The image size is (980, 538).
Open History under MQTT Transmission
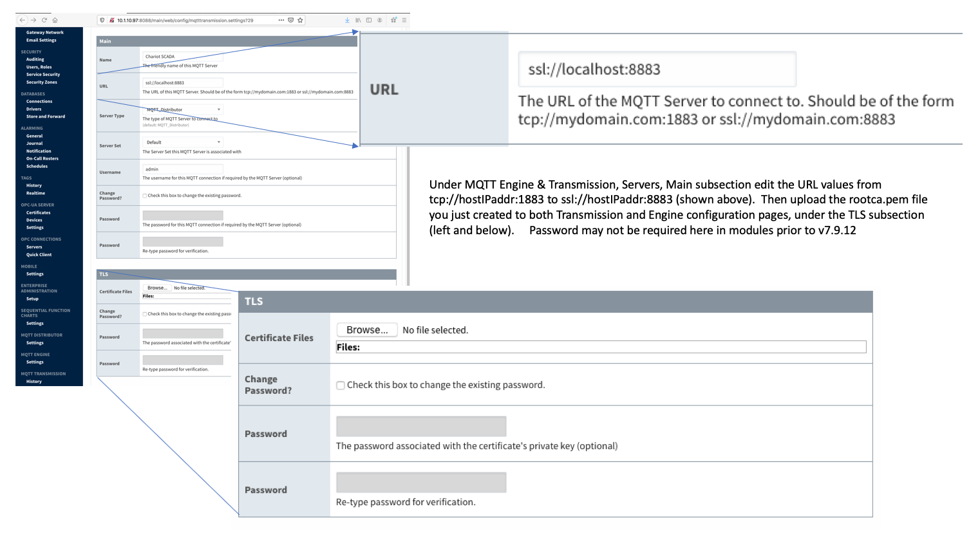[x=34, y=382]
